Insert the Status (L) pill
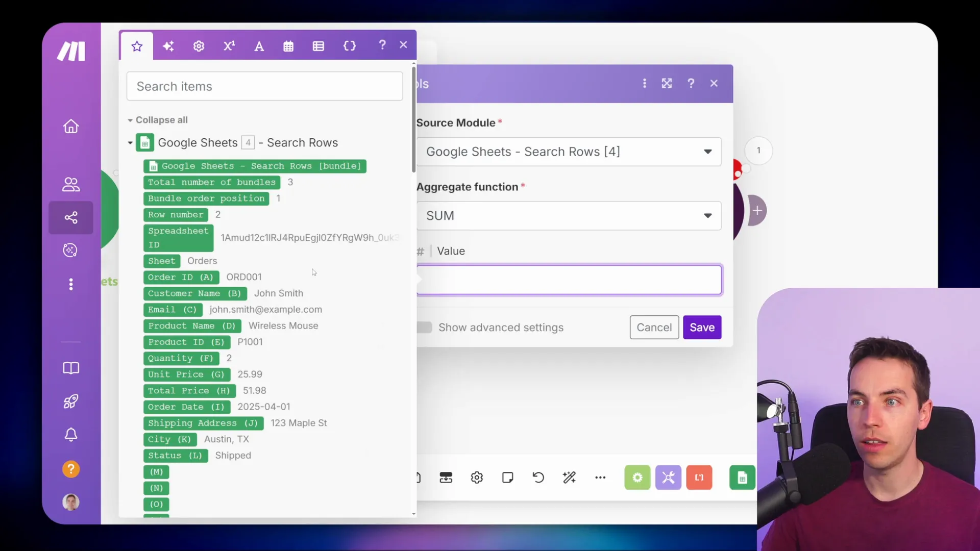980x551 pixels. click(x=176, y=456)
